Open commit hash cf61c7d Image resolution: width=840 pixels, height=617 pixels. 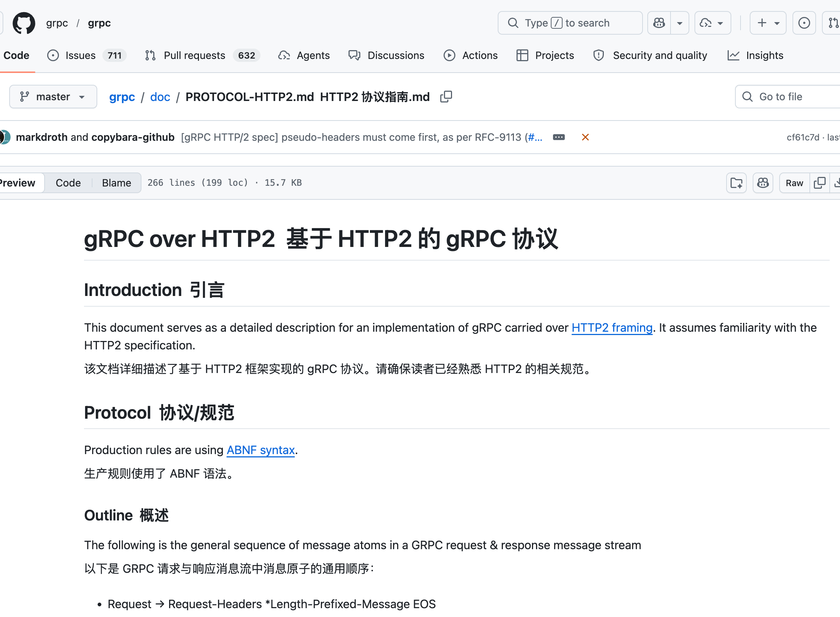[803, 137]
